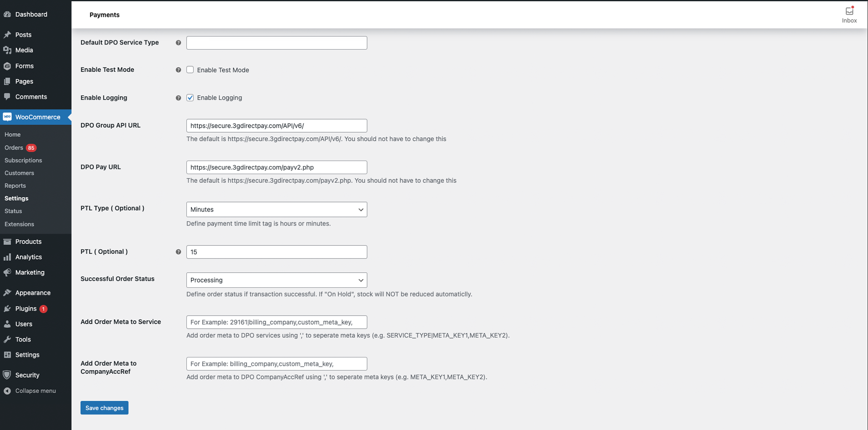Viewport: 868px width, 430px height.
Task: Click the Posts pin icon
Action: (7, 35)
